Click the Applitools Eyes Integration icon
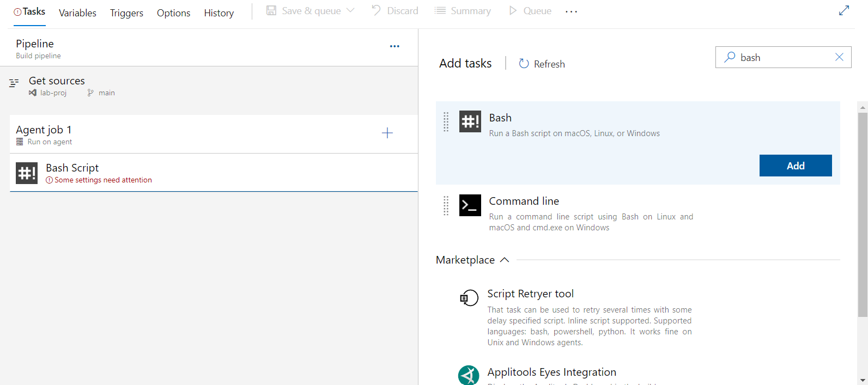Image resolution: width=868 pixels, height=385 pixels. click(469, 375)
